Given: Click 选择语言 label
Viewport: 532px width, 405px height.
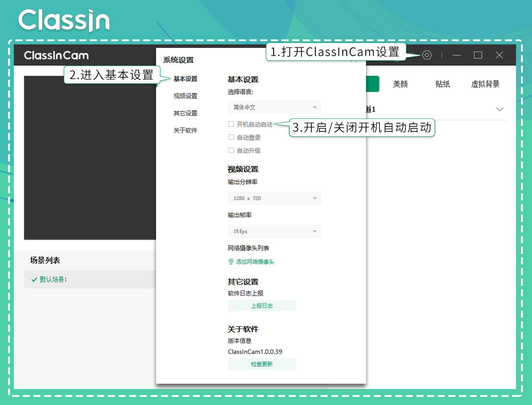Looking at the screenshot, I should (x=240, y=92).
